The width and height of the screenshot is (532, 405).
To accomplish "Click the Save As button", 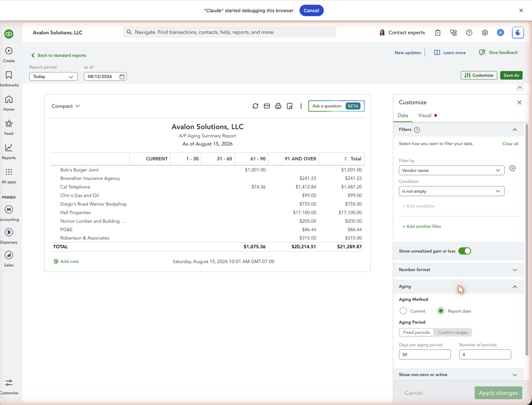I will pos(511,75).
